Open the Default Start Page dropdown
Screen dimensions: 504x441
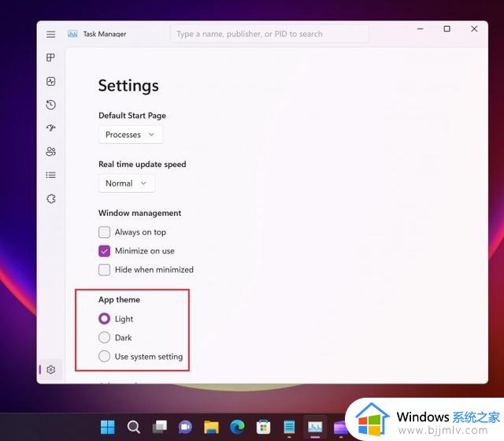click(x=130, y=135)
